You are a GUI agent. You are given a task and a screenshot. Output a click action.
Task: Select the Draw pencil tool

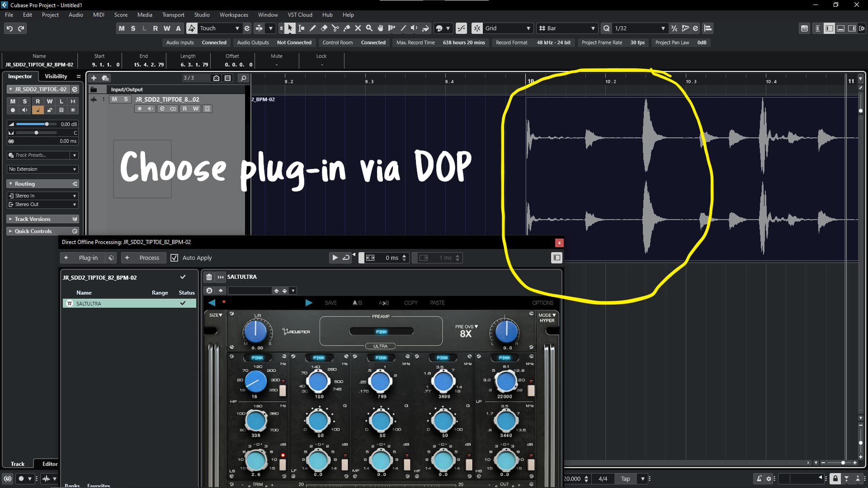(x=313, y=28)
